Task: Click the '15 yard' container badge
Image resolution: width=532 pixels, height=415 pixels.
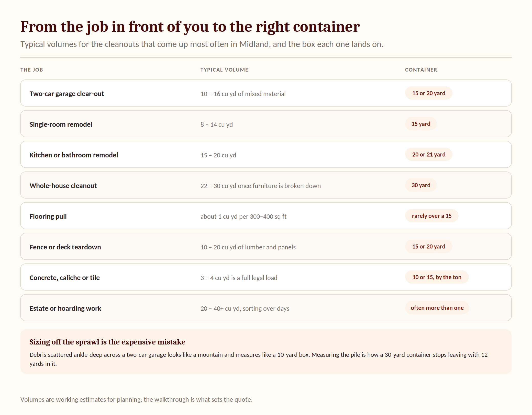Action: click(x=421, y=124)
